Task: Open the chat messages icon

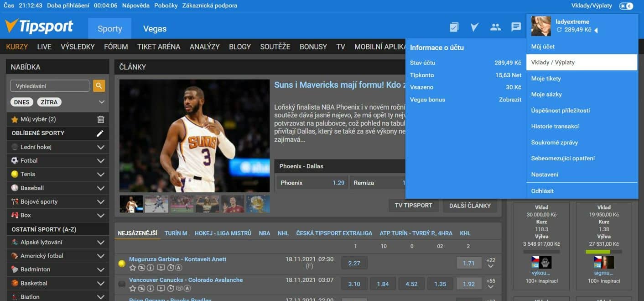Action: click(516, 27)
